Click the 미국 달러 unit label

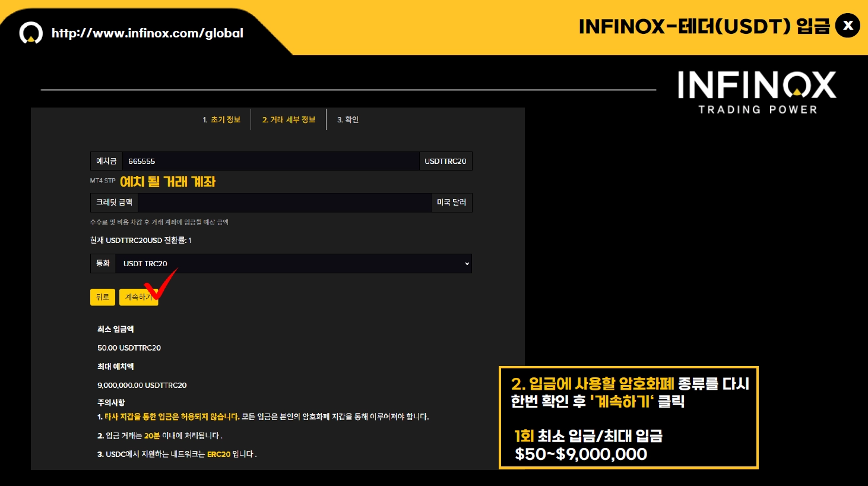point(451,203)
